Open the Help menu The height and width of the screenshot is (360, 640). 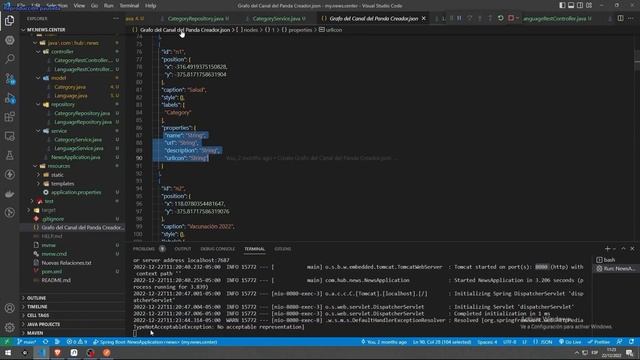click(151, 6)
